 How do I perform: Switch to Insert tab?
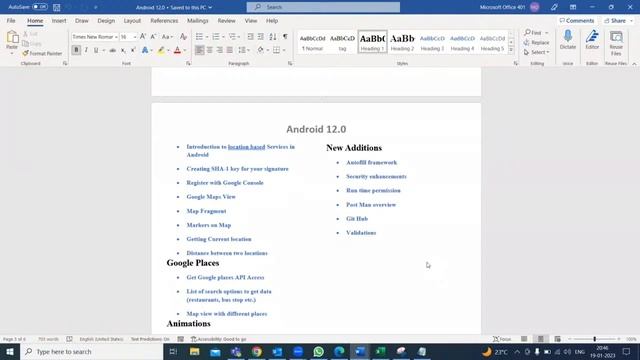pos(59,20)
